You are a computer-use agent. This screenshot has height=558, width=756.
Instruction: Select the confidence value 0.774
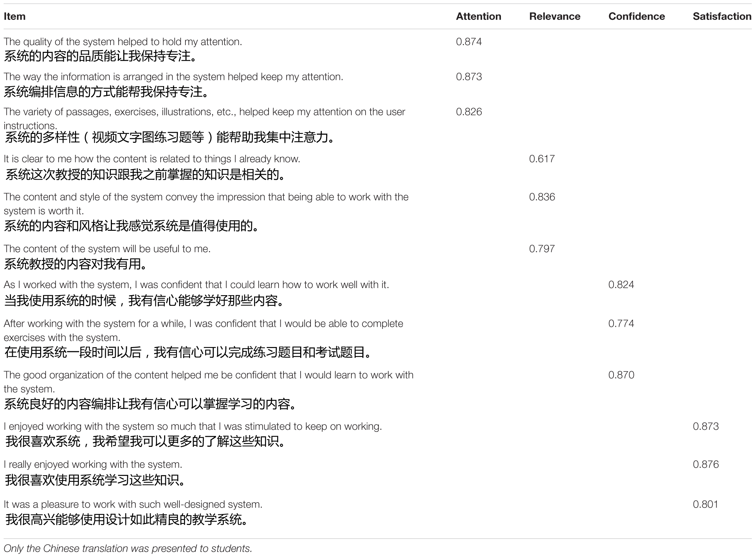point(621,324)
